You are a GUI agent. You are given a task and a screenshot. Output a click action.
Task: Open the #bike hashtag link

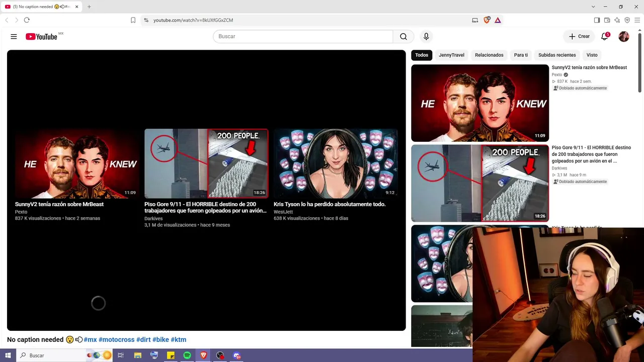coord(160,340)
